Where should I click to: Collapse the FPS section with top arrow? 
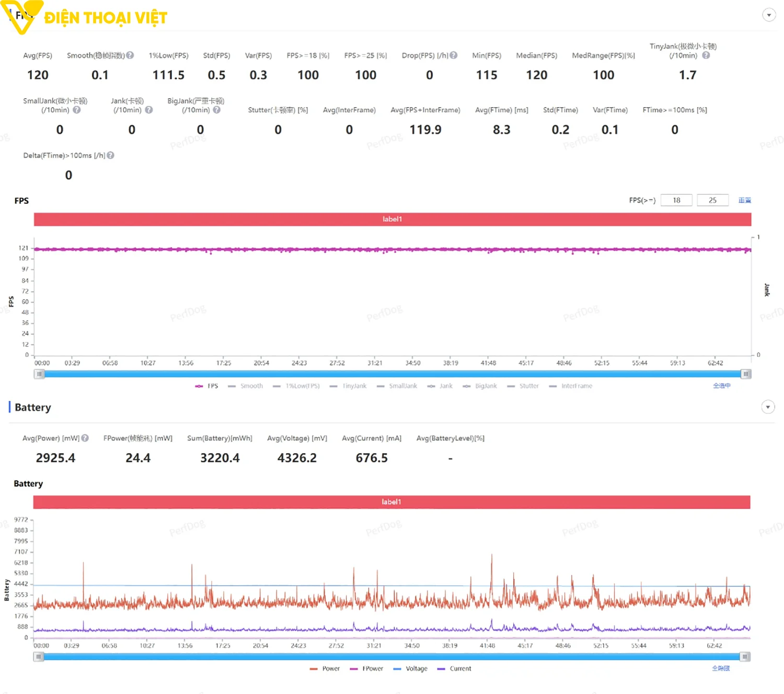tap(769, 15)
